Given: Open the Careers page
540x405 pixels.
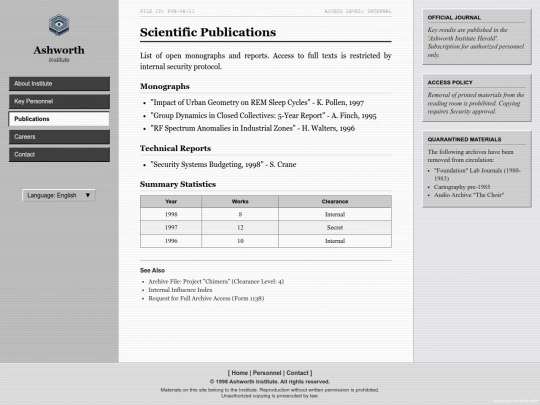Looking at the screenshot, I should click(59, 137).
